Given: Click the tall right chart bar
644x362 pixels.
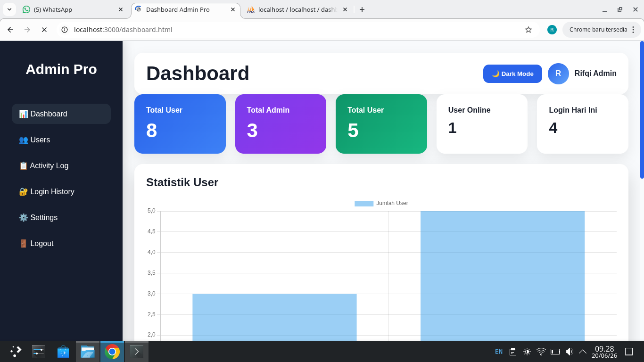Looking at the screenshot, I should click(x=503, y=276).
